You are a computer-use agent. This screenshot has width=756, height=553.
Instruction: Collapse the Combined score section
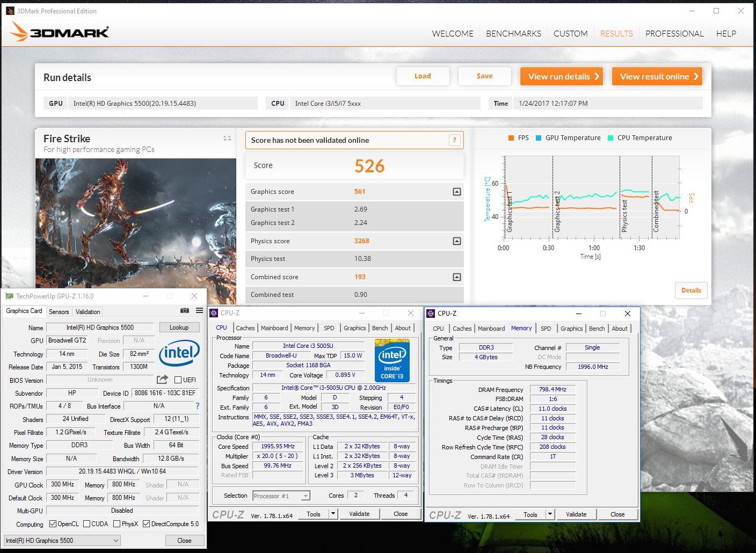tap(456, 277)
